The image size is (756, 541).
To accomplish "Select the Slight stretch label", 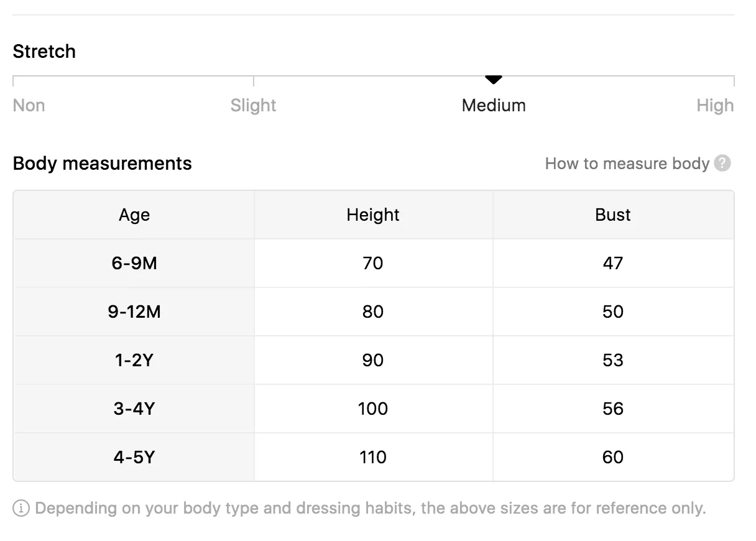I will click(253, 105).
